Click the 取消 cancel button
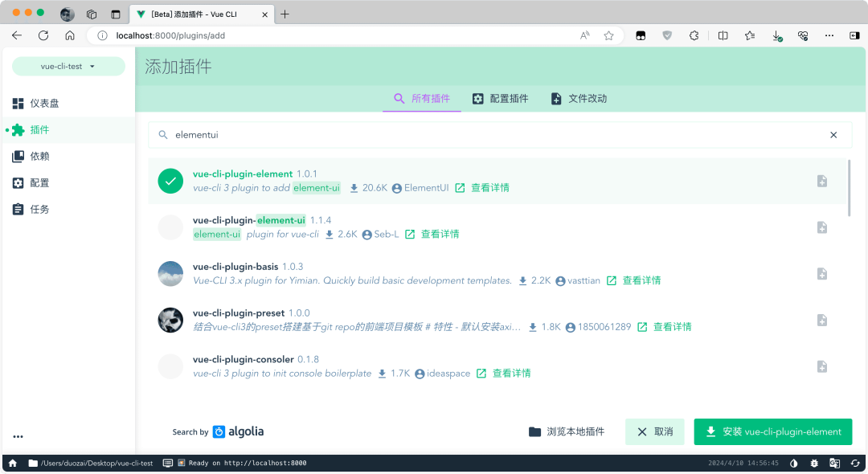This screenshot has width=868, height=474. click(x=655, y=432)
